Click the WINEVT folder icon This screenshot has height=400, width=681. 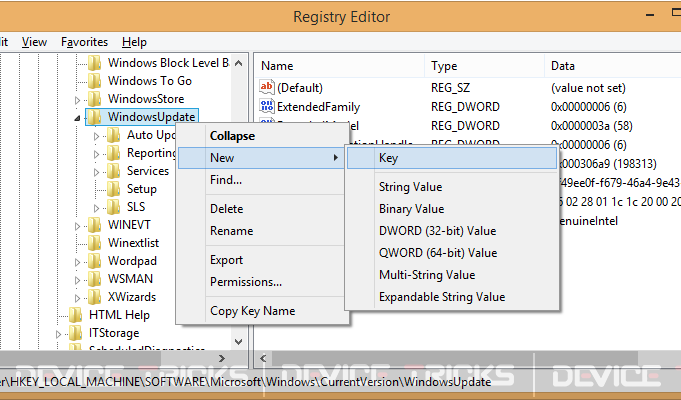click(x=95, y=225)
